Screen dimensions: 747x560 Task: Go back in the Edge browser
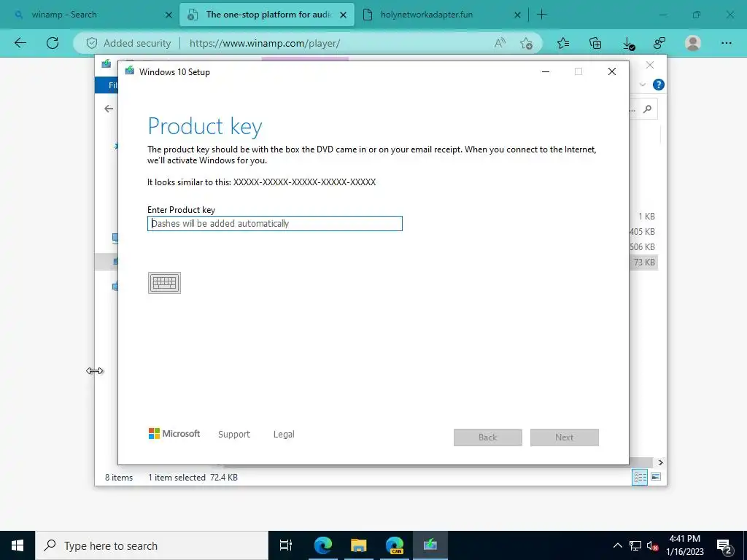[x=20, y=43]
